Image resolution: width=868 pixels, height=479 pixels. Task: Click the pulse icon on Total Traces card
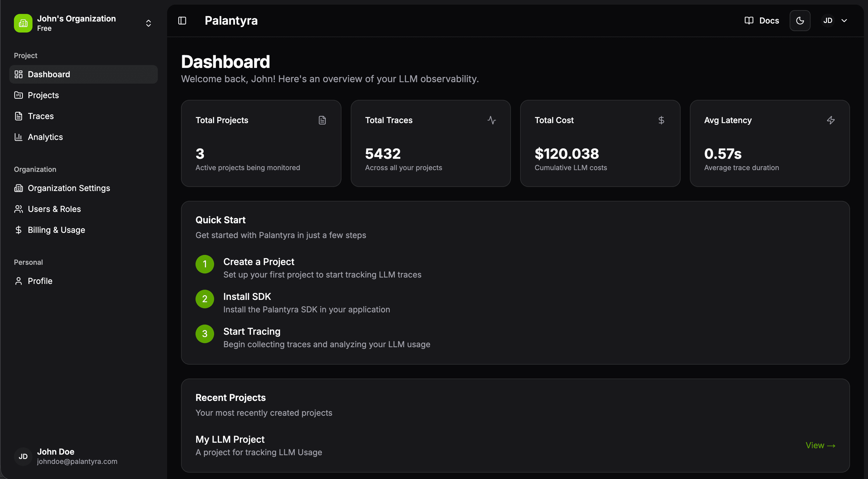pyautogui.click(x=492, y=120)
